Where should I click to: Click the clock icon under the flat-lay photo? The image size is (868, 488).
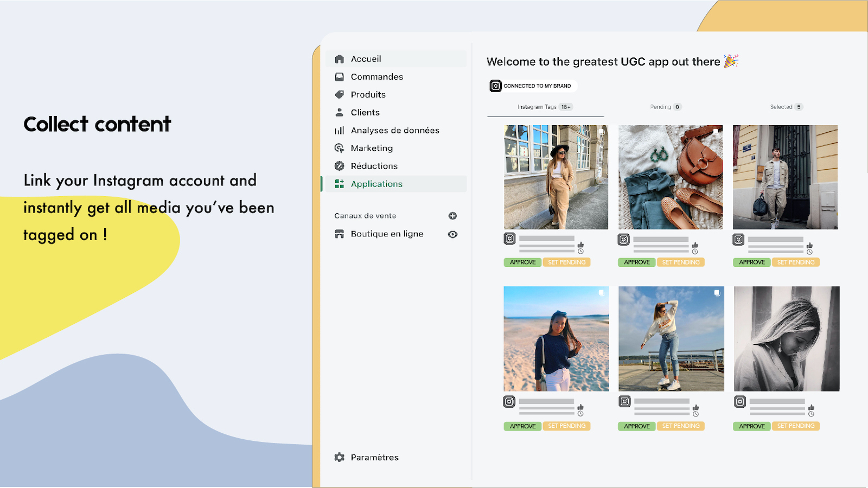(696, 251)
